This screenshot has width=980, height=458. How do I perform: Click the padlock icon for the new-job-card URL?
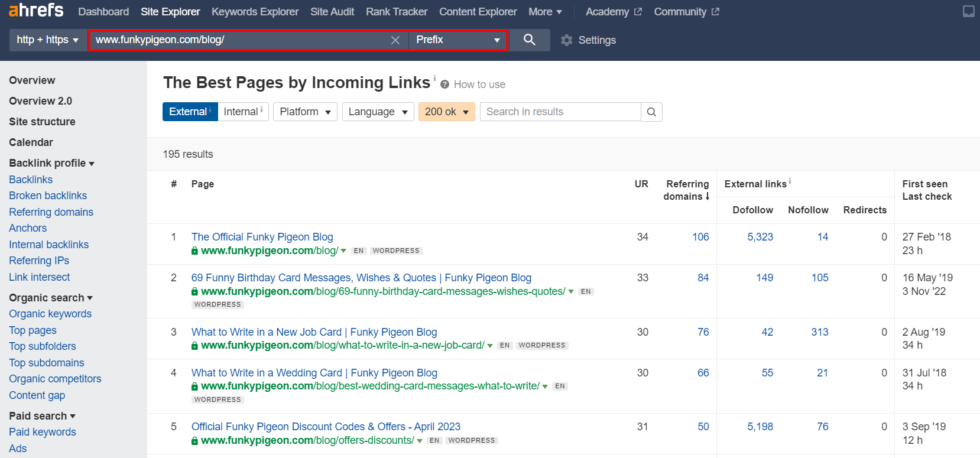click(194, 345)
